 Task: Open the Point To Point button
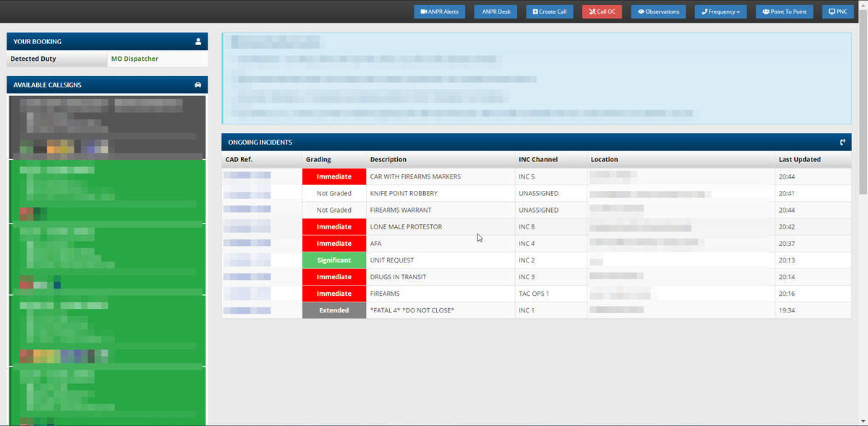(784, 12)
